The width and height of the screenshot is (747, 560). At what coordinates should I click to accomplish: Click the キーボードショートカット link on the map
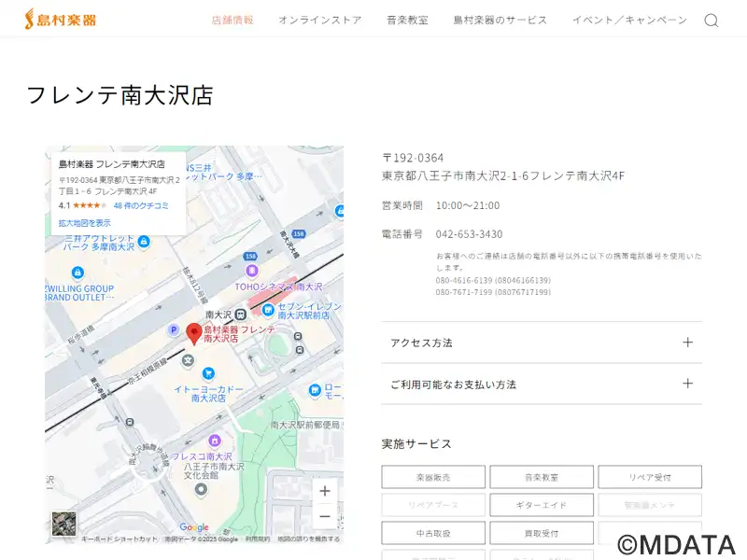120,539
